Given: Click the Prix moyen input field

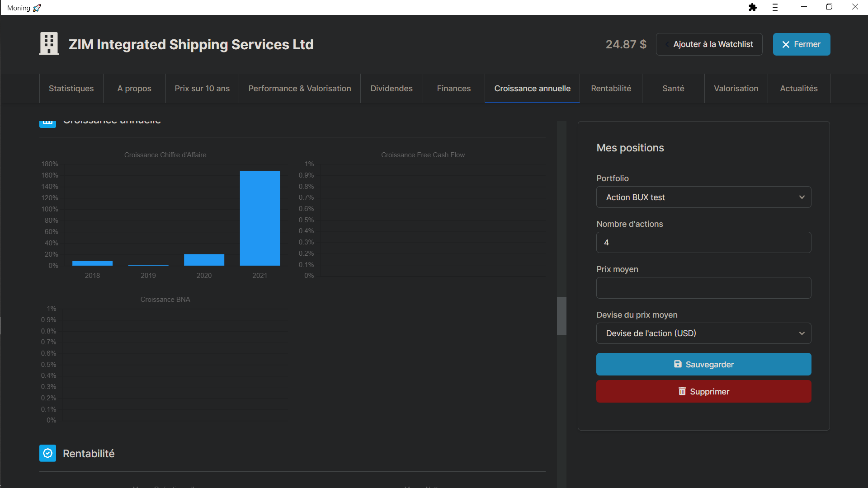Looking at the screenshot, I should 703,288.
